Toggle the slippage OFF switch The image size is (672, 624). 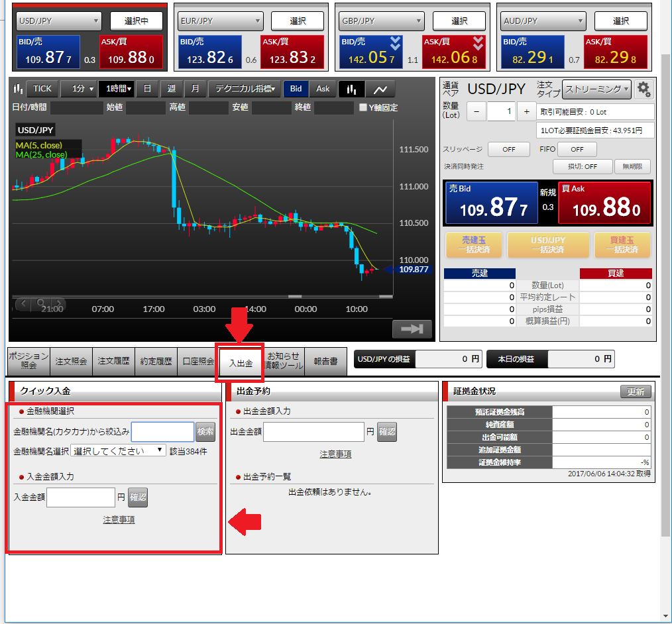pyautogui.click(x=509, y=149)
